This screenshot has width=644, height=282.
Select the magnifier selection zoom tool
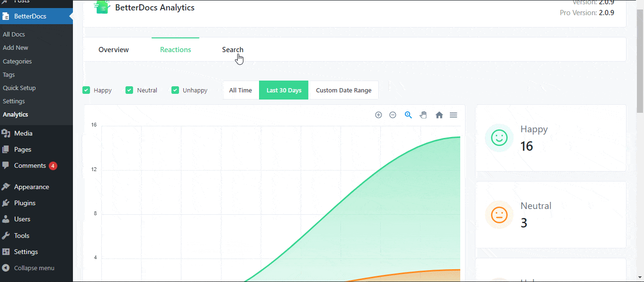[x=408, y=115]
